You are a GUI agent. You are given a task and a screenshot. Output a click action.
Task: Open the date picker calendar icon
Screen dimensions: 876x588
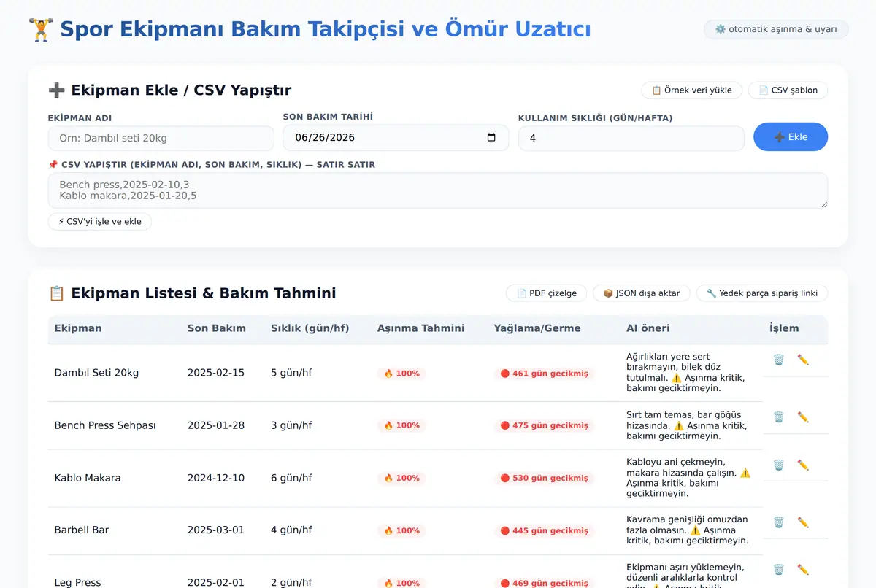click(x=491, y=137)
